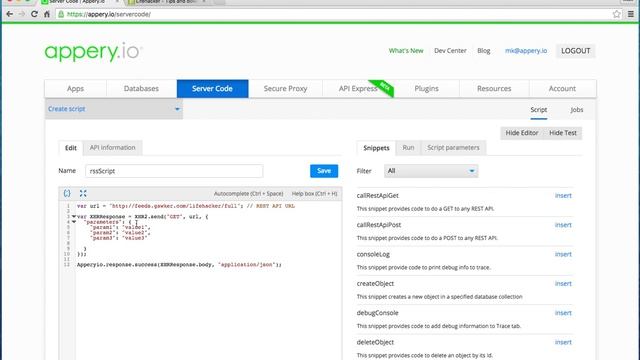The width and height of the screenshot is (640, 360).
Task: Insert the consoleLog snippet
Action: 563,254
